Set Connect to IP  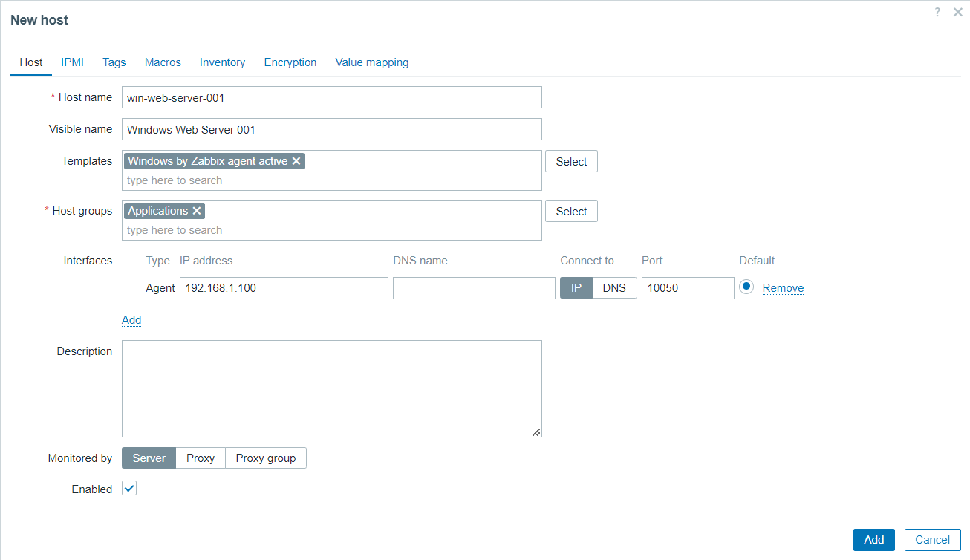tap(576, 288)
